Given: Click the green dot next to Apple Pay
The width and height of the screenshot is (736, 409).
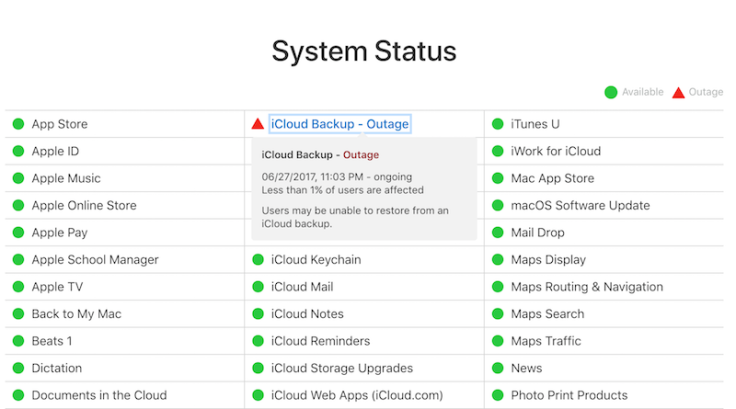Looking at the screenshot, I should click(18, 232).
